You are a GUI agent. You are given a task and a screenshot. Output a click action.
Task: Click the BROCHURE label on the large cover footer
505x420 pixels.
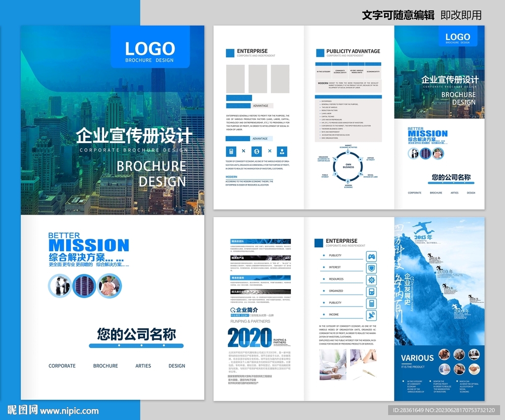coord(106,366)
